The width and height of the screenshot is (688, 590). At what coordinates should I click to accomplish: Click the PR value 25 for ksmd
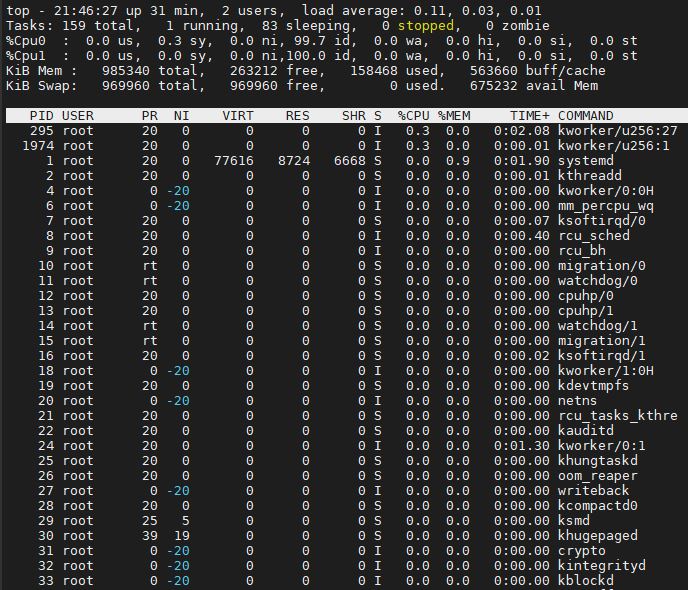(x=150, y=521)
